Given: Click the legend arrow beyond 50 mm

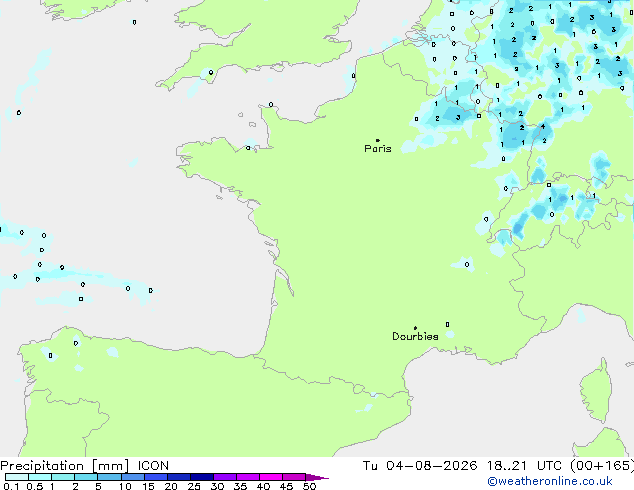Looking at the screenshot, I should pos(317,477).
